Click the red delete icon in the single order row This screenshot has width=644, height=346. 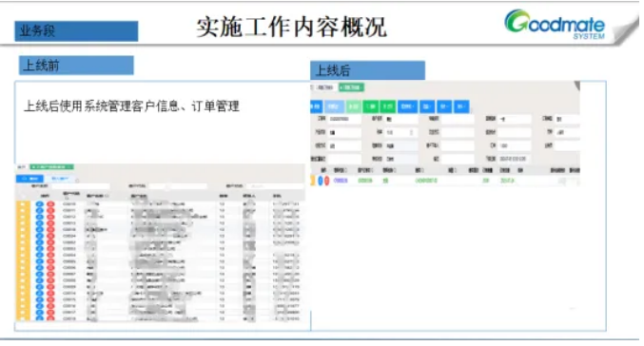point(326,181)
